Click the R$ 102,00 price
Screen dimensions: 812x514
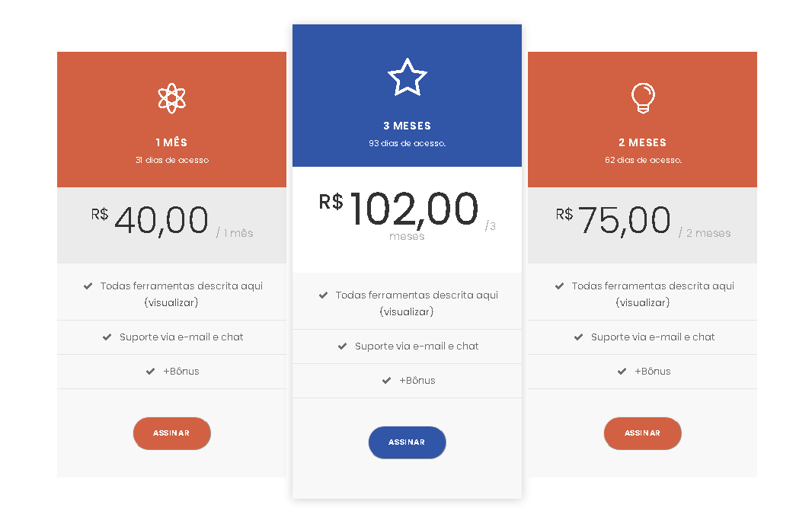pos(398,209)
